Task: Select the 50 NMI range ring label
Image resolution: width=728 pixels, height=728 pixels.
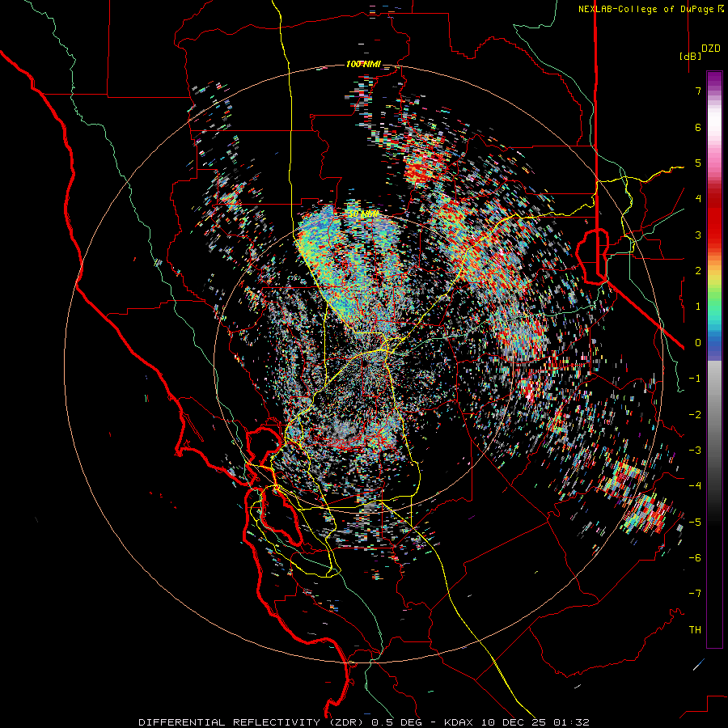Action: click(363, 214)
